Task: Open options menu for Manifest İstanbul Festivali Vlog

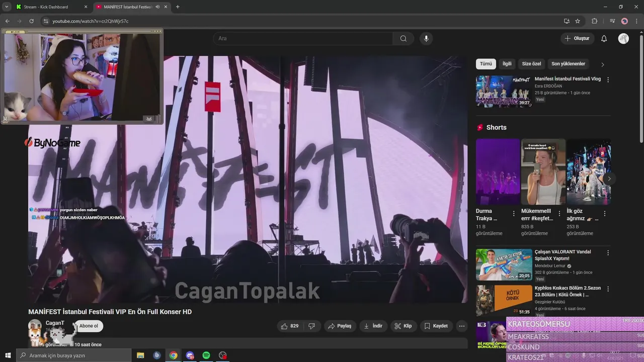Action: point(608,79)
